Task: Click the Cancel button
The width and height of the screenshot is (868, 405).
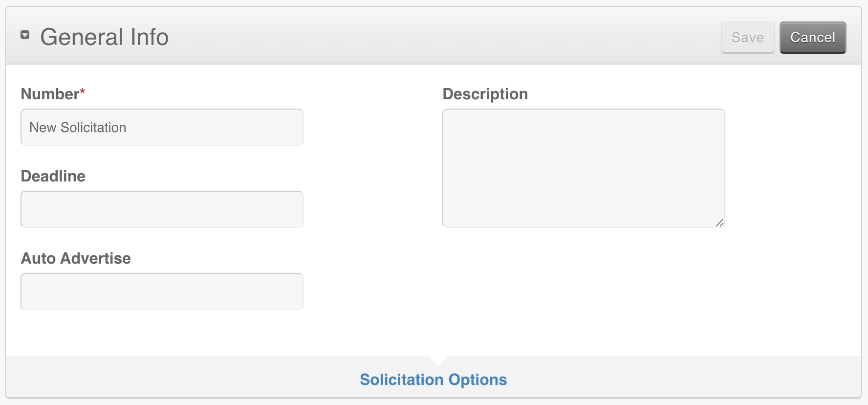Action: click(812, 37)
